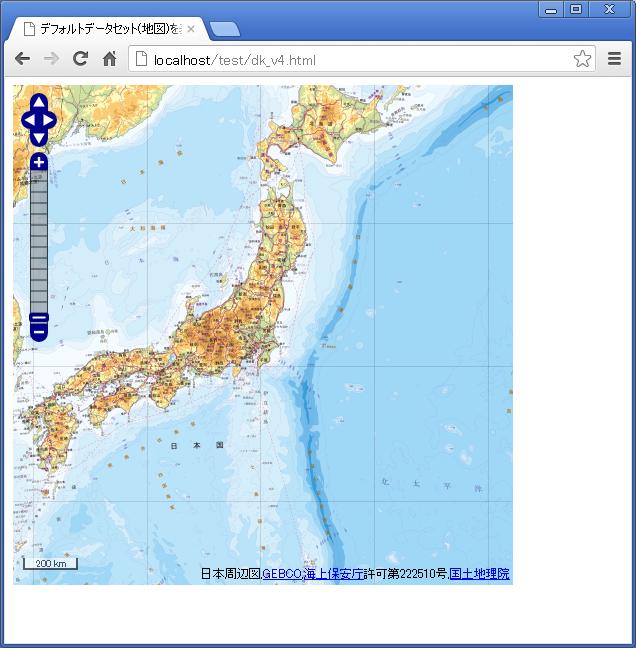
Task: Click the zoom slider handle
Action: (39, 319)
